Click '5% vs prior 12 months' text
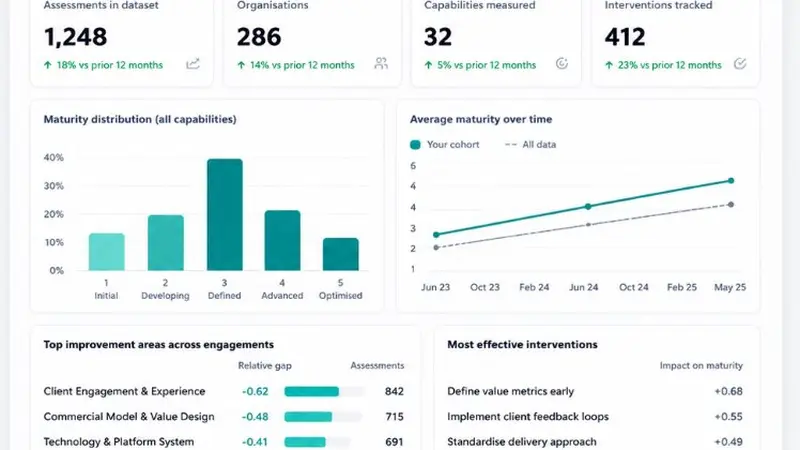 pos(487,65)
